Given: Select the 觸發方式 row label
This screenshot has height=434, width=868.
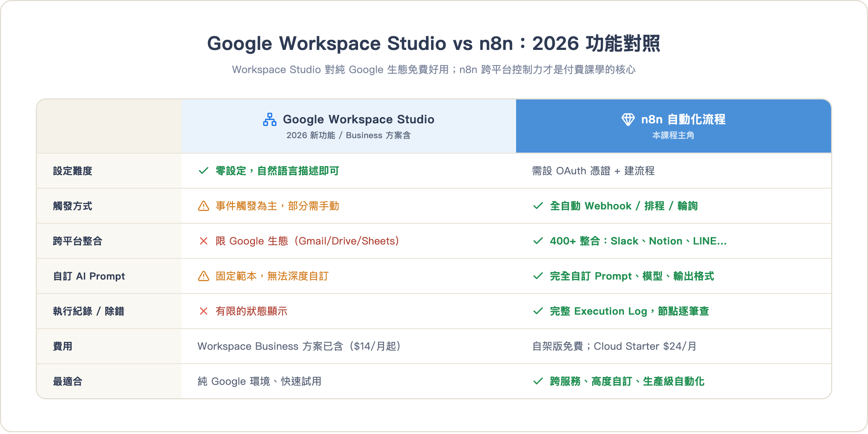Looking at the screenshot, I should (73, 206).
